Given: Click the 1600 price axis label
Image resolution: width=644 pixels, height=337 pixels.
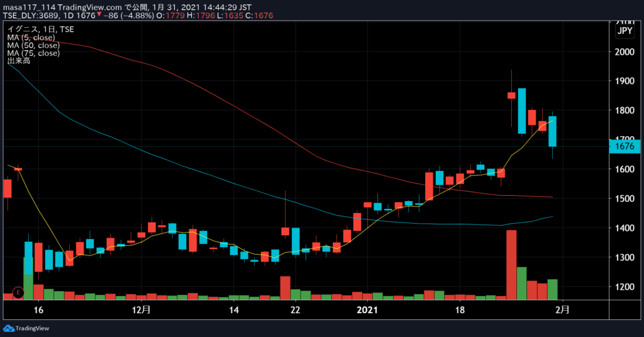Looking at the screenshot, I should [x=625, y=169].
